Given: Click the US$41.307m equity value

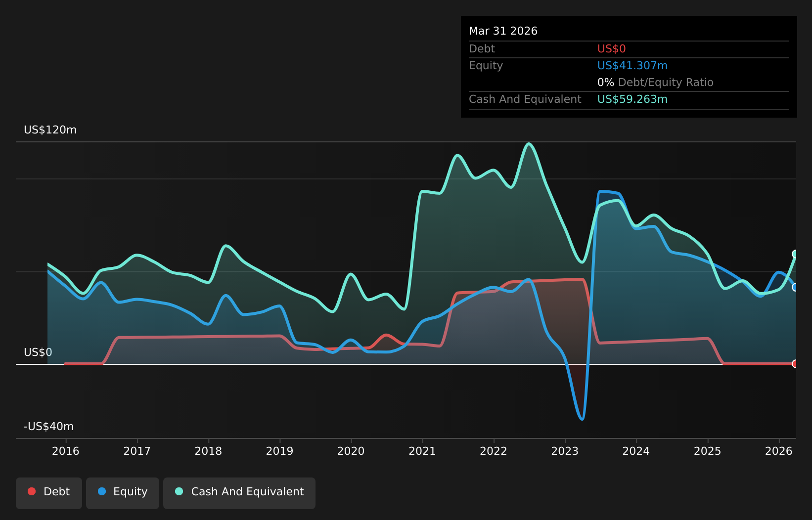Looking at the screenshot, I should tap(632, 66).
